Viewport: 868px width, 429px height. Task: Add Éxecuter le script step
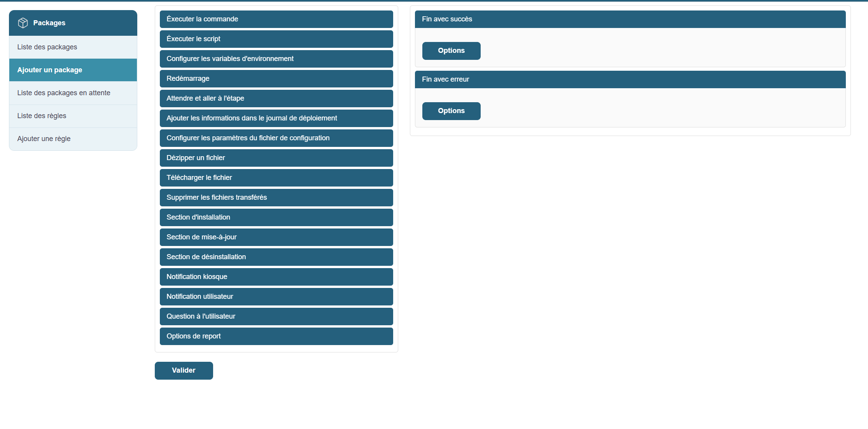point(276,39)
